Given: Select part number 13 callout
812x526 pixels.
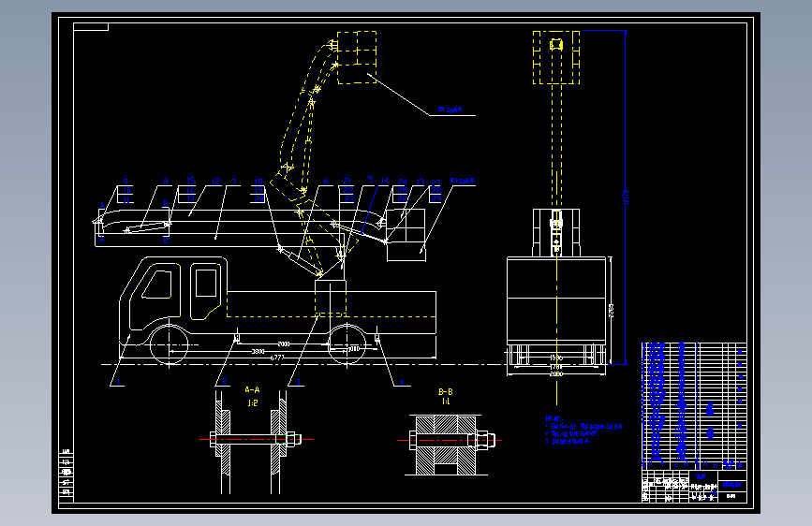Looking at the screenshot, I should point(421,182).
